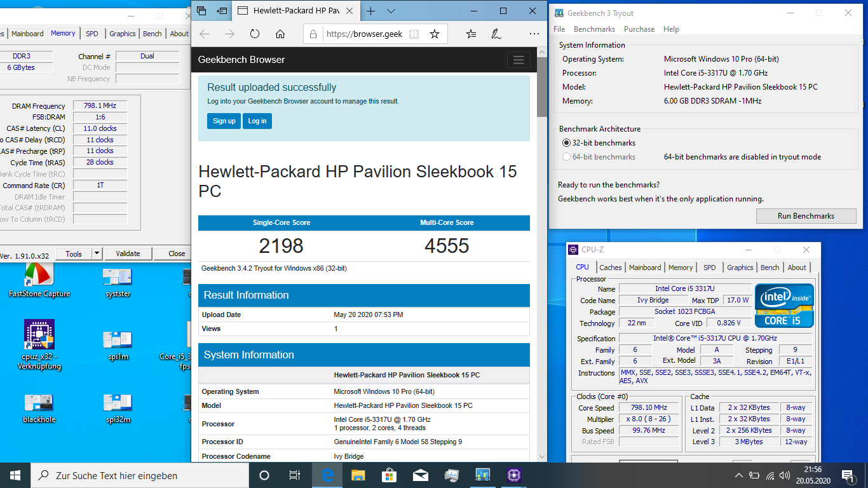Click Edge's set these tabs aside icon
The width and height of the screenshot is (868, 488).
coord(222,11)
